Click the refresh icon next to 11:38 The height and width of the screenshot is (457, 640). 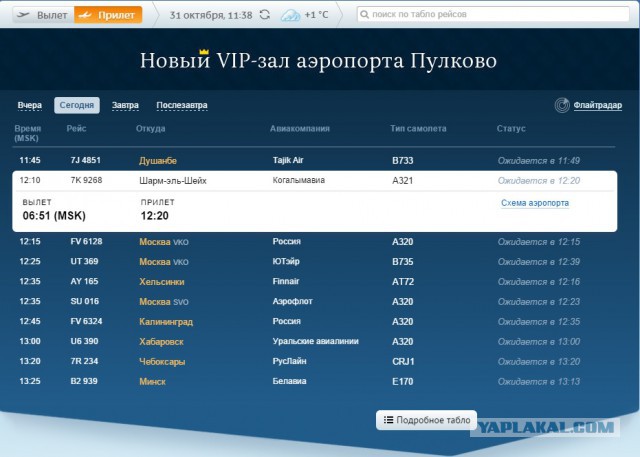coord(265,15)
